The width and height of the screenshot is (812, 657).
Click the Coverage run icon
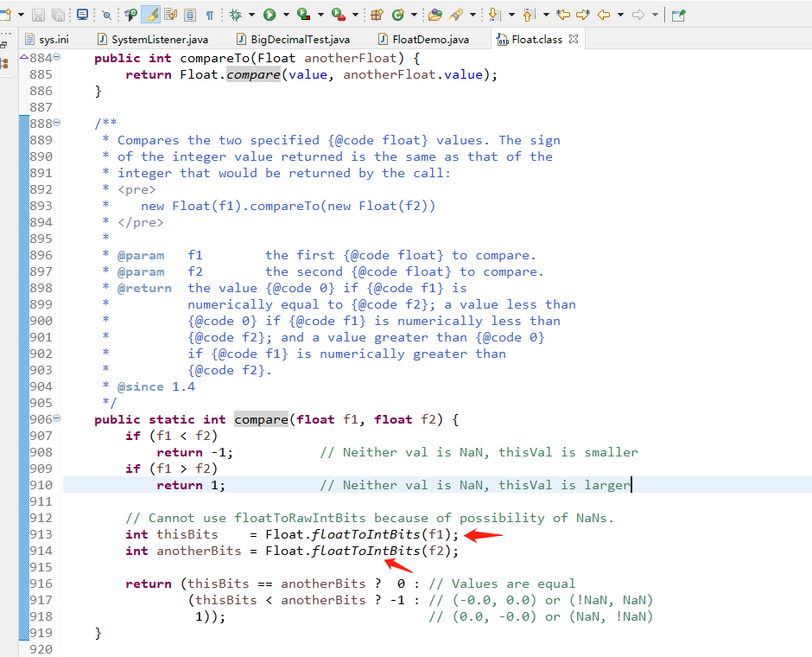click(303, 15)
